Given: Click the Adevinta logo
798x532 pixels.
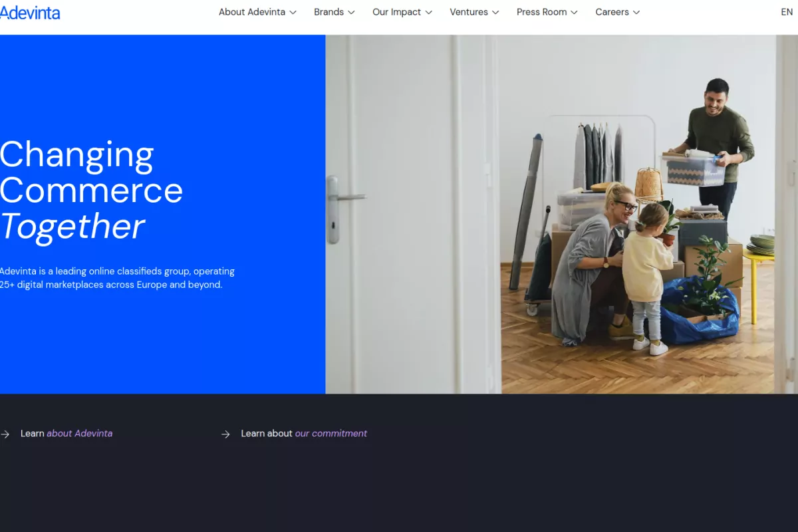Looking at the screenshot, I should pos(31,12).
